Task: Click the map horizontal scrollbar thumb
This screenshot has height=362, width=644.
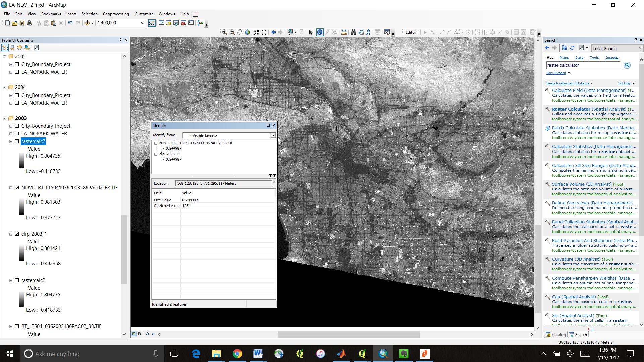Action: point(348,334)
